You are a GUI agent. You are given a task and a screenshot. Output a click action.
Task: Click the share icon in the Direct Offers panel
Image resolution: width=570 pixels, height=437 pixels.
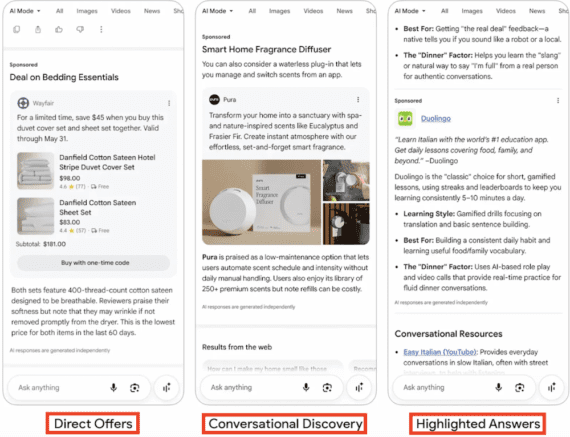coord(38,29)
